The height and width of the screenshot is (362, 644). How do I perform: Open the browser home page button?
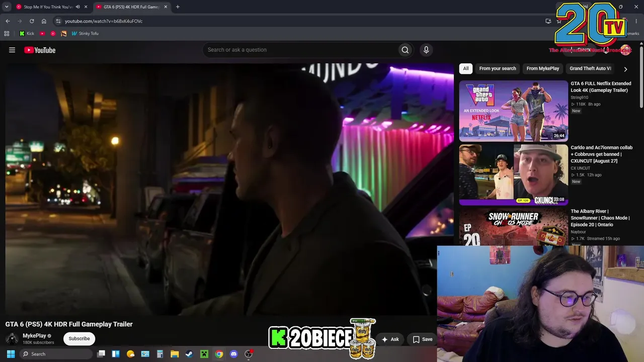click(44, 21)
